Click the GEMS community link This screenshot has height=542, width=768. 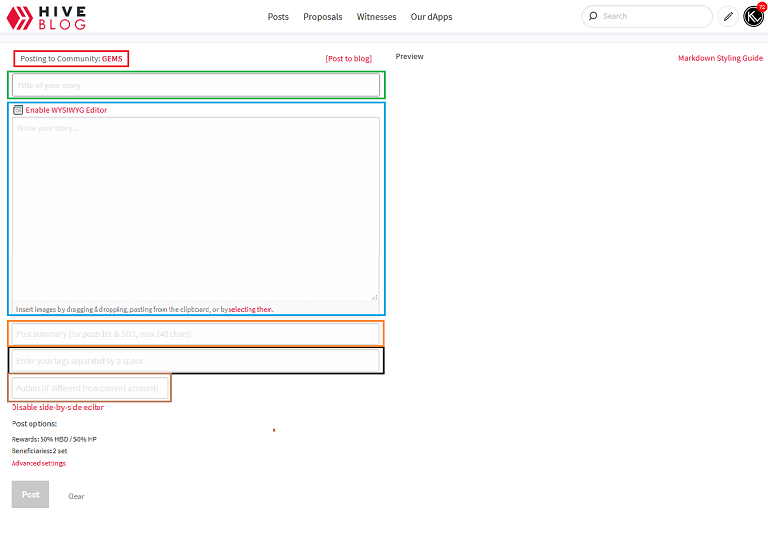click(113, 59)
